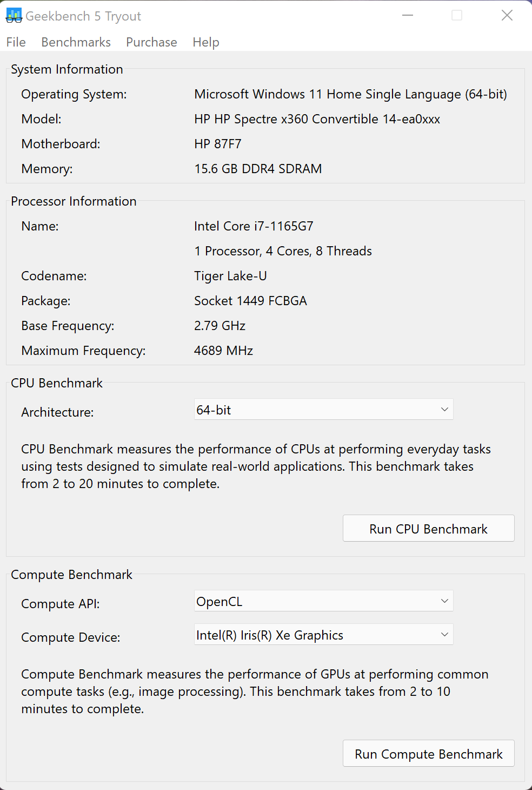The width and height of the screenshot is (532, 790).
Task: Click the 4689 MHz maximum frequency value
Action: [x=223, y=351]
